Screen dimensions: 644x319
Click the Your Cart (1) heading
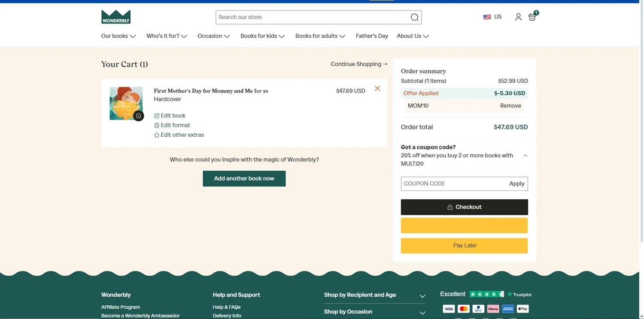tap(125, 64)
